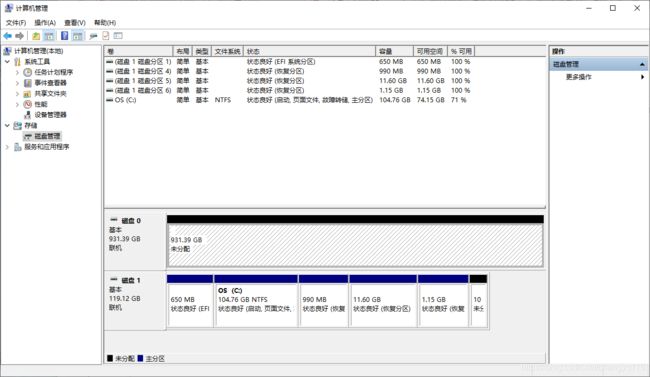650x377 pixels.
Task: Click the 计算机管理(本地) root node icon
Action: coord(7,51)
